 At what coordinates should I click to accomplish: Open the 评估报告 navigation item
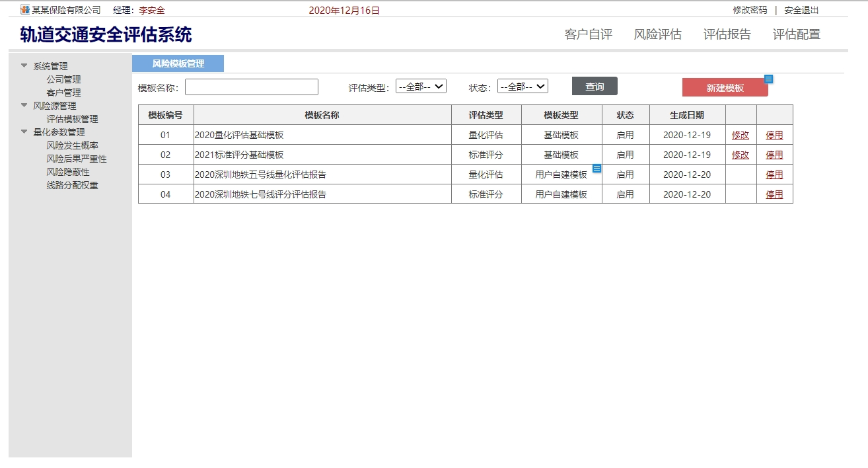[x=727, y=34]
